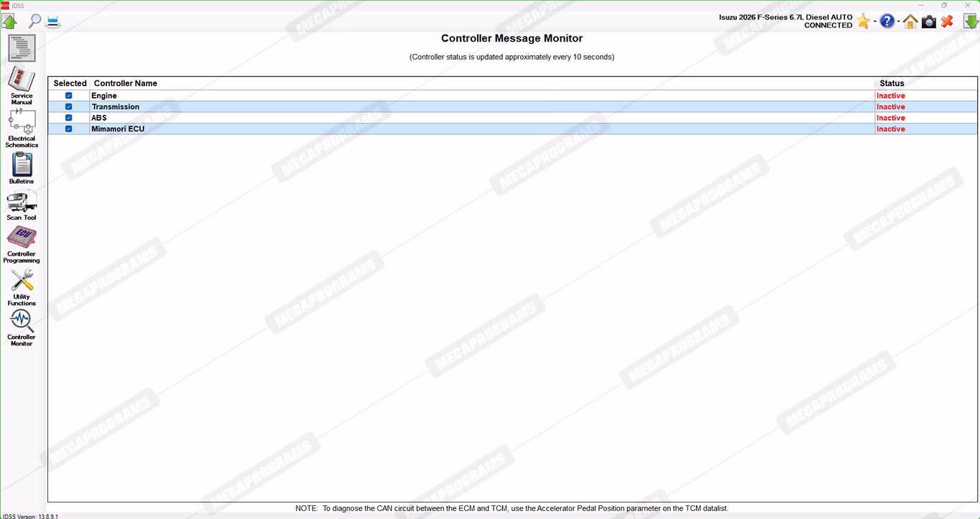Restore down the IDSS window

click(x=943, y=5)
